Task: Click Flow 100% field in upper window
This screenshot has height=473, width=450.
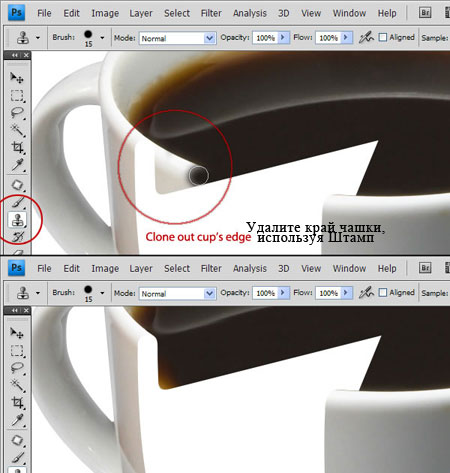Action: (329, 38)
